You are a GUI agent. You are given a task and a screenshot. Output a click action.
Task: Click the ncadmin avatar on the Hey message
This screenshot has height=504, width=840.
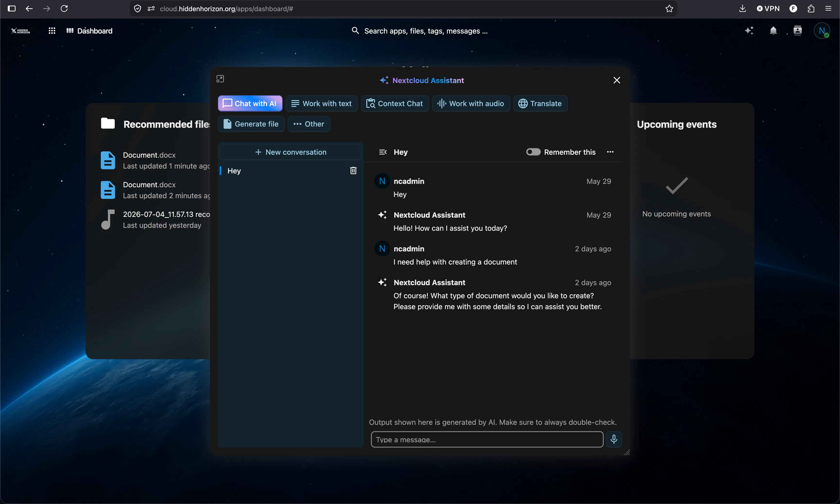[382, 181]
